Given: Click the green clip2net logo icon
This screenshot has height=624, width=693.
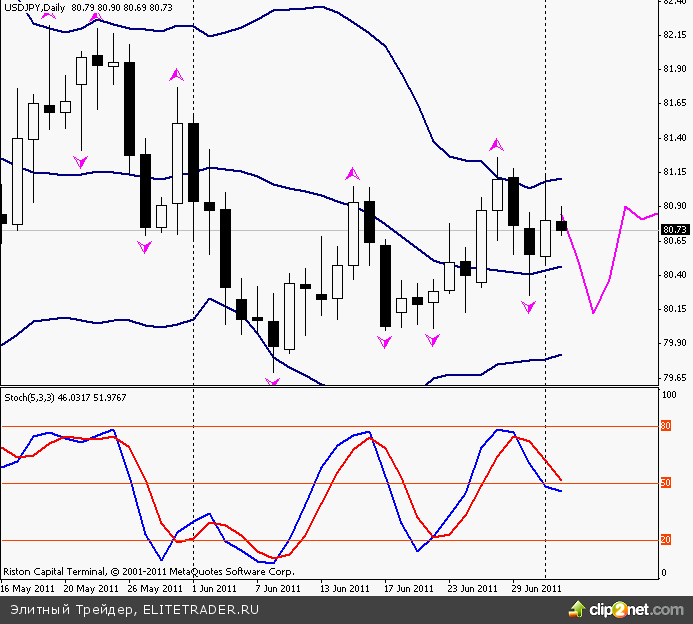Looking at the screenshot, I should pyautogui.click(x=577, y=608).
